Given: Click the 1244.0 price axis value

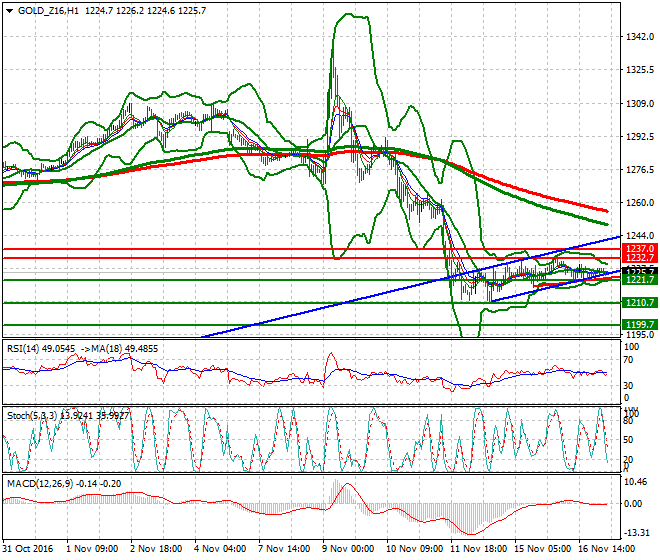Looking at the screenshot, I should click(x=640, y=236).
